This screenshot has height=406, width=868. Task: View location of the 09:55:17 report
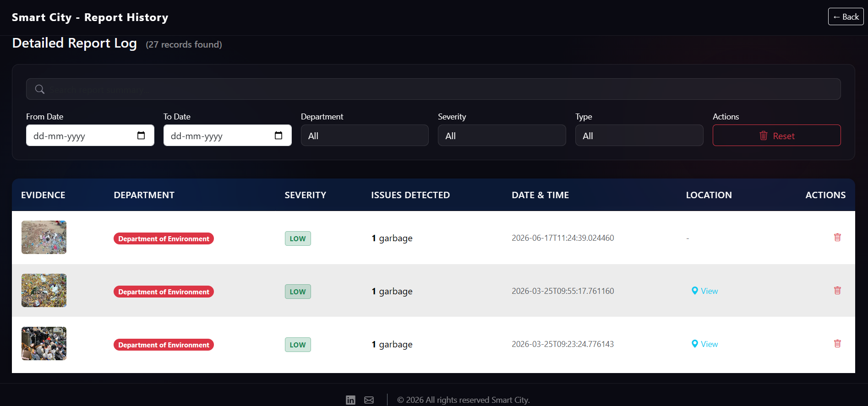click(704, 291)
